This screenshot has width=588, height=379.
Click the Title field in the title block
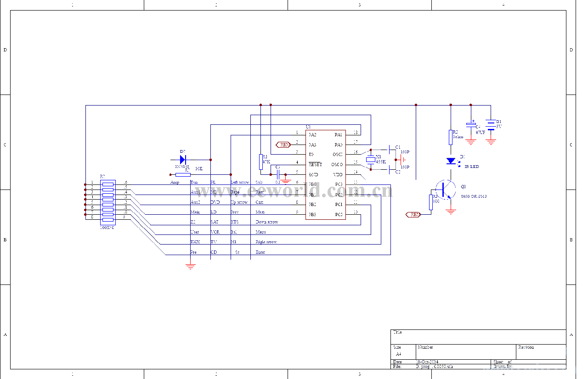click(x=479, y=337)
